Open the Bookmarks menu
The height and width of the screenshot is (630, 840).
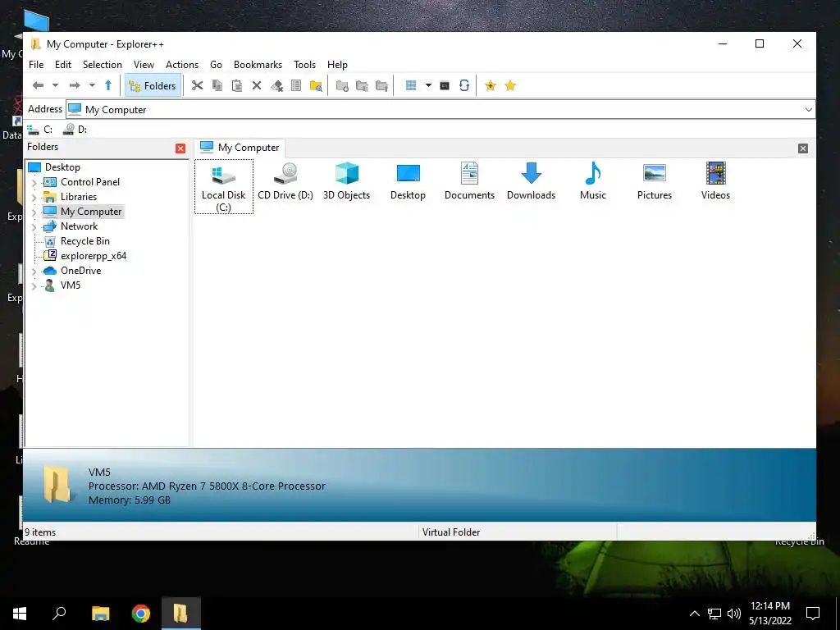click(258, 65)
